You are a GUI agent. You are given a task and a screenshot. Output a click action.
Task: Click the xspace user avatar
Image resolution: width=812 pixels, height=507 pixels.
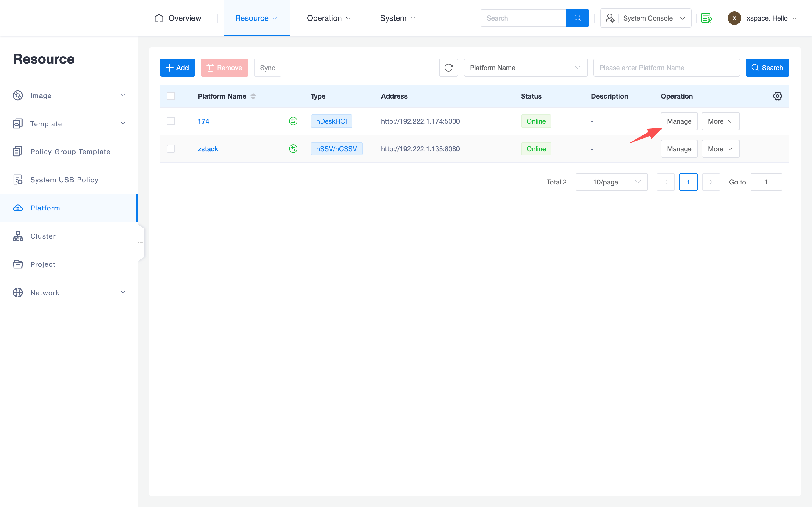coord(734,18)
